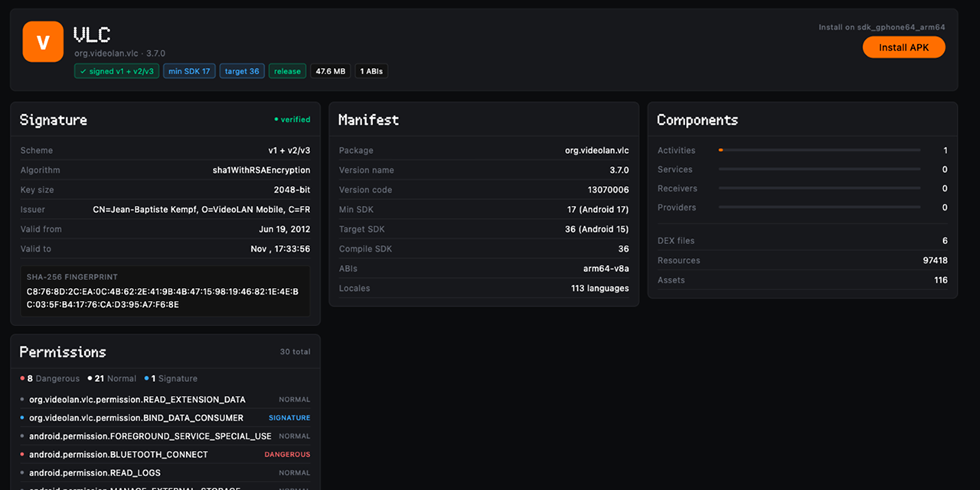Click the 21 Normal legend entry
Image resolution: width=980 pixels, height=490 pixels.
112,378
